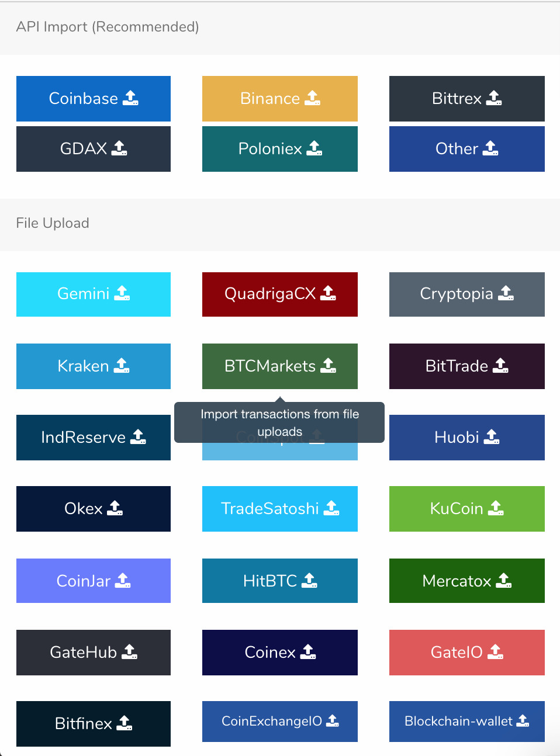Image resolution: width=560 pixels, height=756 pixels.
Task: Click the upload icon on Mercatox button
Action: [504, 581]
